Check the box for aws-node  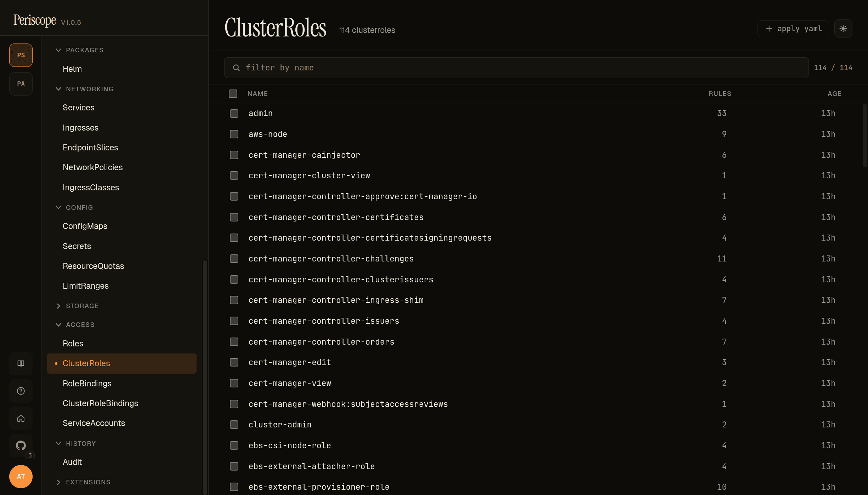coord(234,134)
